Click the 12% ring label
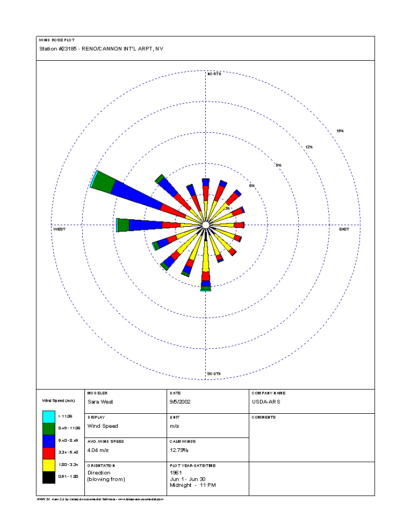Screen dimensions: 411x532 pos(309,147)
